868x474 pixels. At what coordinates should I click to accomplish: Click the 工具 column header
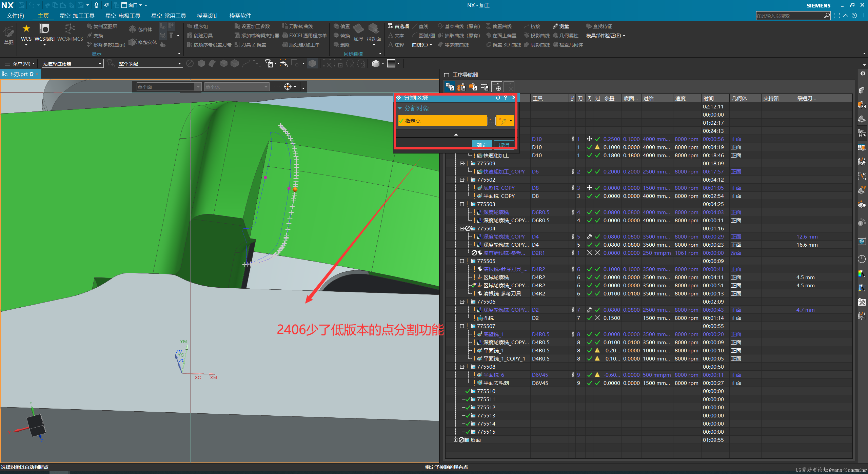tap(549, 98)
